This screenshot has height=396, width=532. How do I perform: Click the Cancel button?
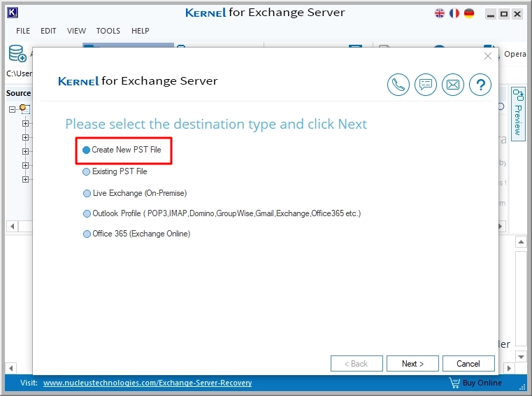coord(468,364)
